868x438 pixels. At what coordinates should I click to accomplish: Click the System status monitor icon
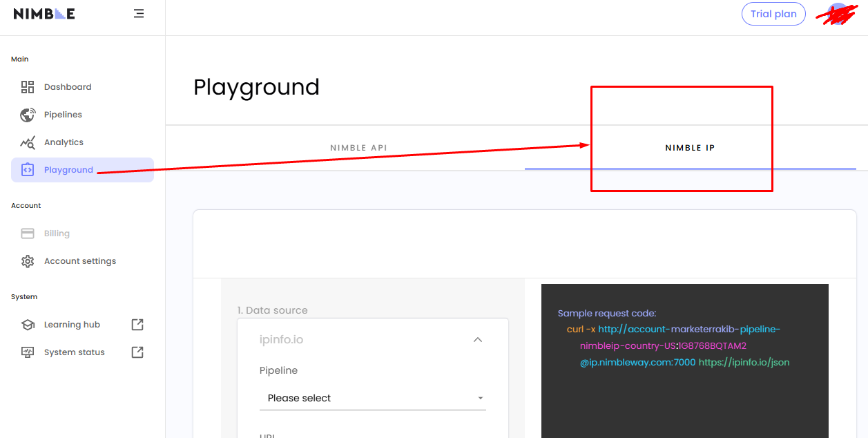28,352
